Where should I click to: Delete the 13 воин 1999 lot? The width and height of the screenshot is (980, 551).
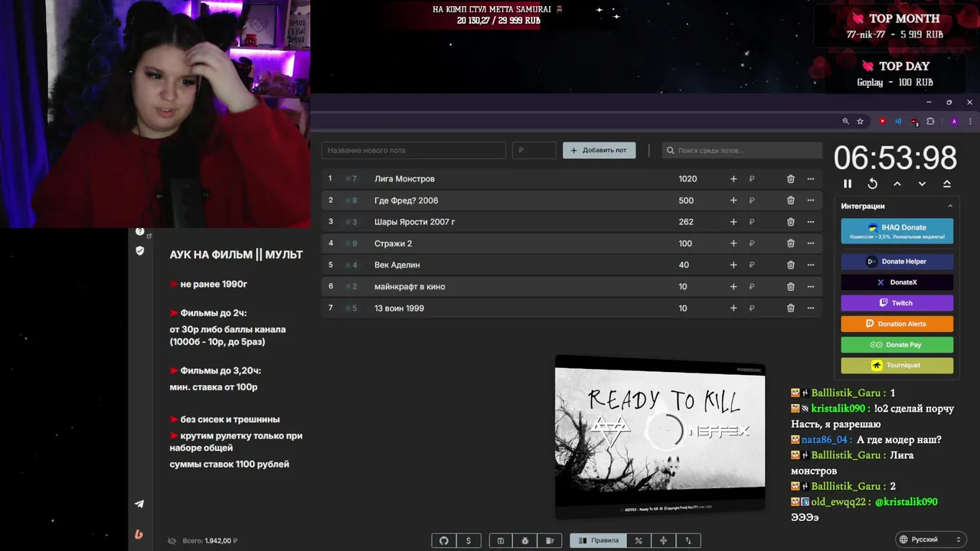[x=791, y=308]
